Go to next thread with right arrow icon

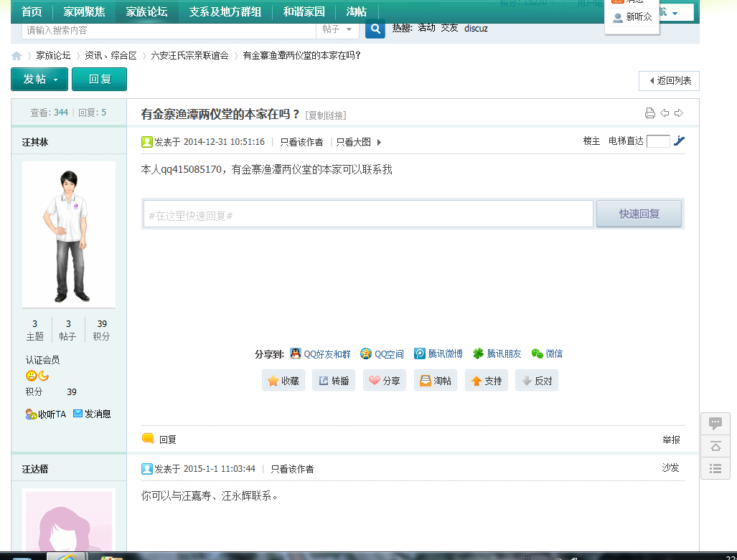(679, 113)
